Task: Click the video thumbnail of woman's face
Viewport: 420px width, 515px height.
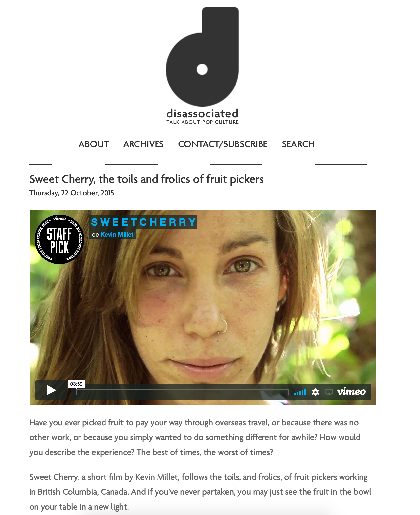Action: 203,307
